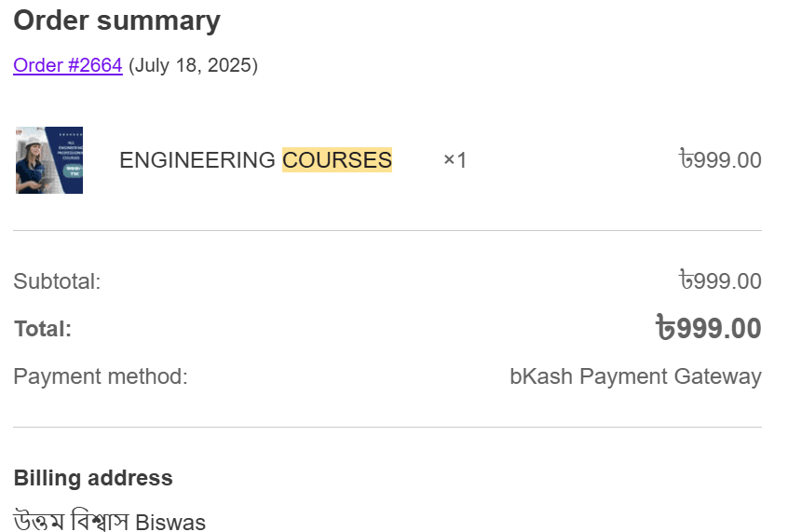Click the word ENGINEERING in product title
The image size is (788, 532).
(197, 160)
